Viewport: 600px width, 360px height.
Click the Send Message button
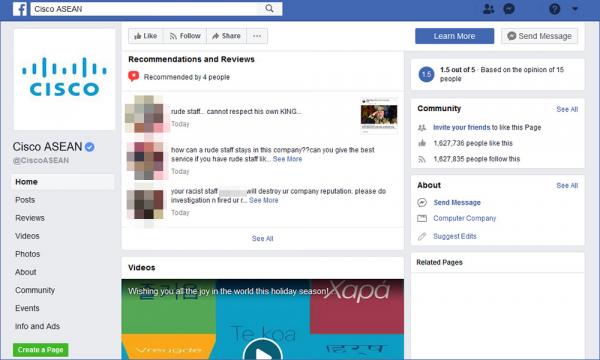click(x=539, y=36)
